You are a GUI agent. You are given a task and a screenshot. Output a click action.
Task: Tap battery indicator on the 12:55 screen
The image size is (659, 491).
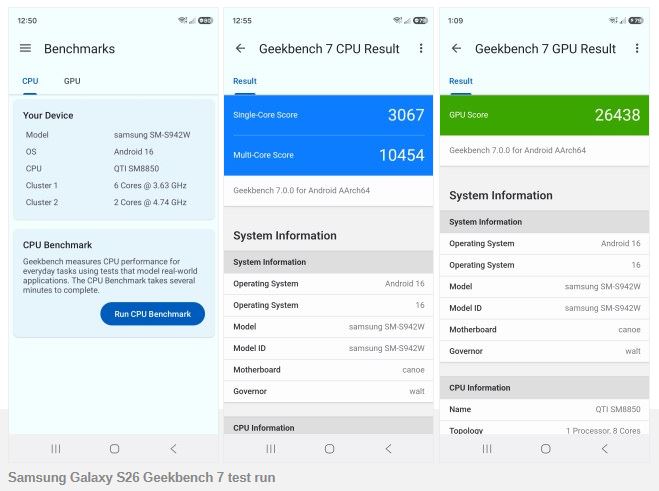pos(420,20)
